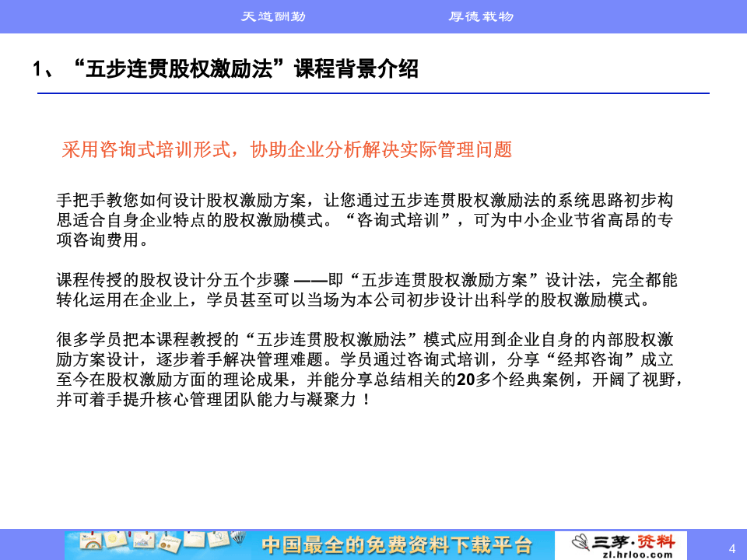Click the paragraph starting 手把手教您如何设计
The image size is (747, 560).
tap(365, 220)
